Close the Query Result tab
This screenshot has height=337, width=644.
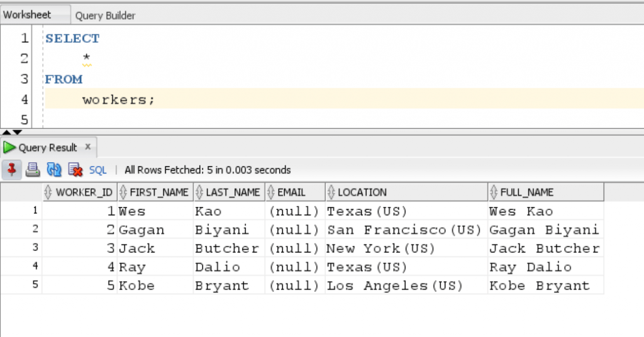tap(87, 146)
